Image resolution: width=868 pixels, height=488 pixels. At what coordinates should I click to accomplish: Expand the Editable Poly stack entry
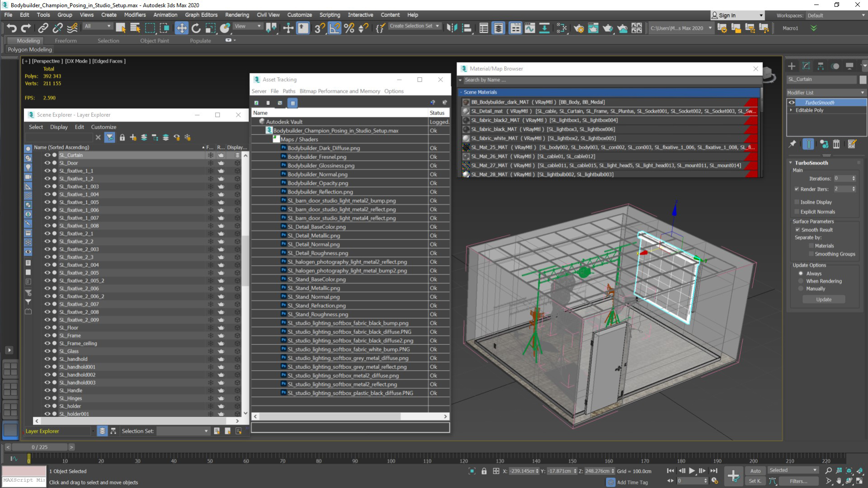791,110
